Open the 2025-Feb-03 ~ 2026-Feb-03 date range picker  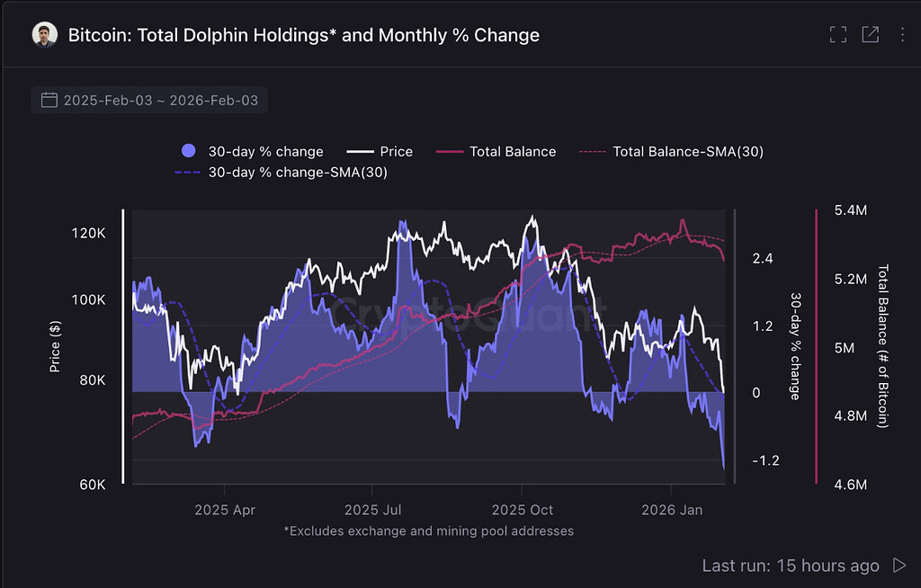(160, 100)
